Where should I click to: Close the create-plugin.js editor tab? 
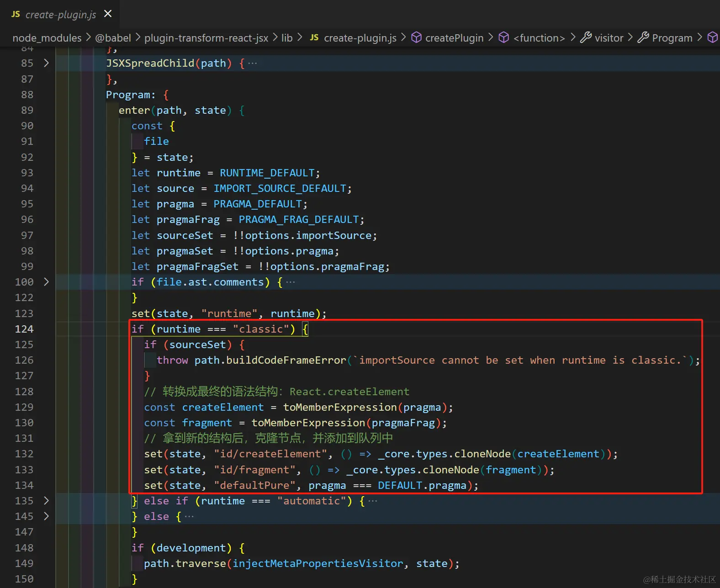coord(108,14)
